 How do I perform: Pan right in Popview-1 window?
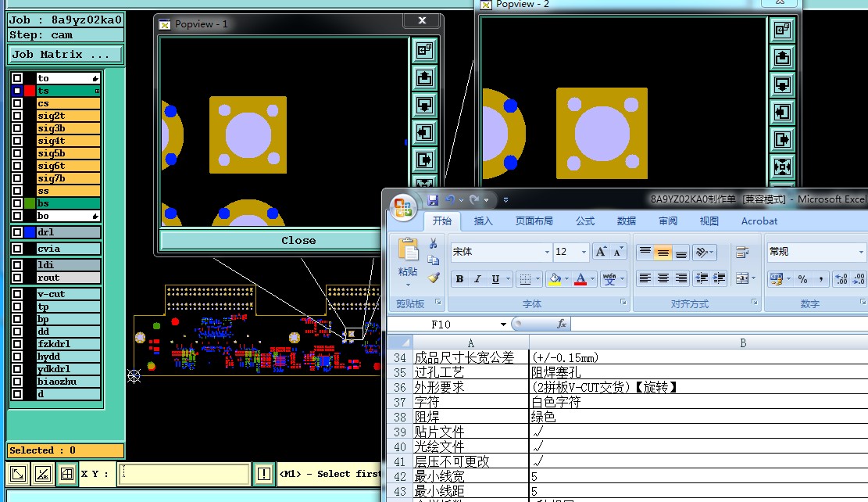click(x=424, y=160)
